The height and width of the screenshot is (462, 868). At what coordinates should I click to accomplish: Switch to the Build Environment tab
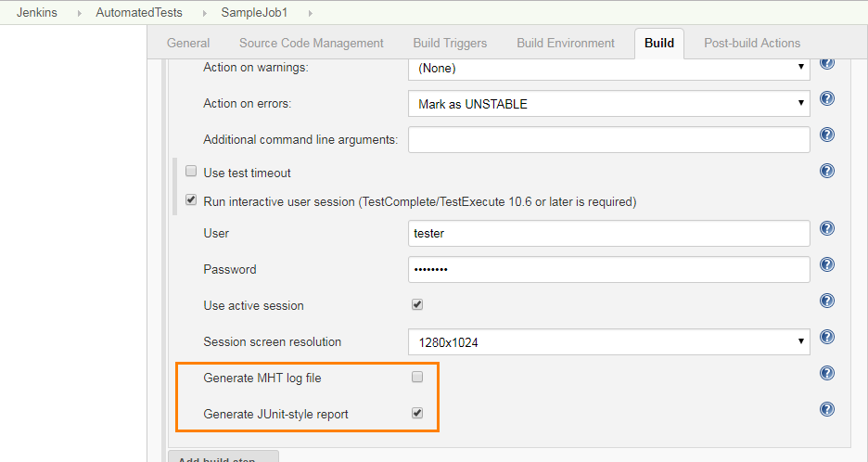566,44
